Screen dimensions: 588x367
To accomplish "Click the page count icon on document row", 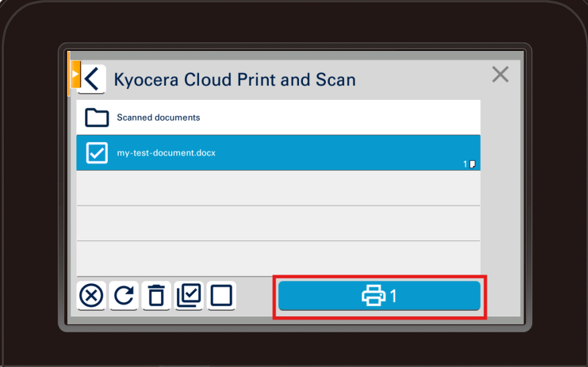I will pos(472,164).
